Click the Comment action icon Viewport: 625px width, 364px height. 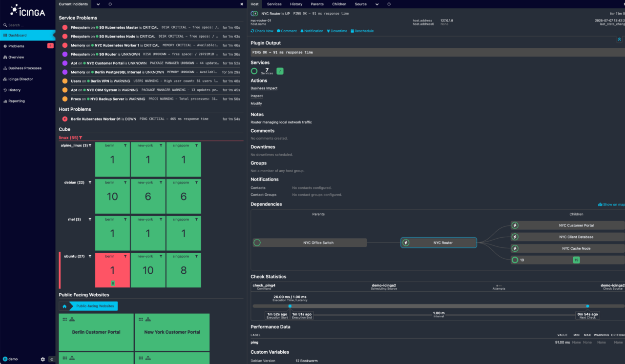278,31
